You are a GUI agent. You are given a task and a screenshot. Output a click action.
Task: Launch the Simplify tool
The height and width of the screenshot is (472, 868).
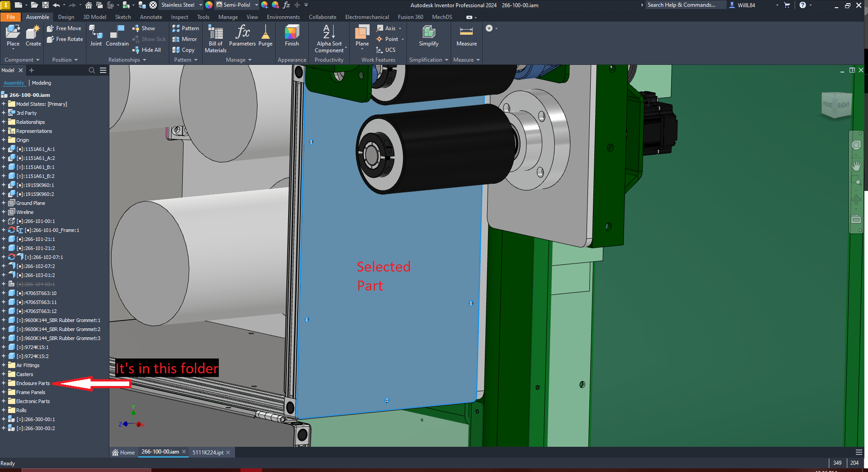[x=428, y=36]
